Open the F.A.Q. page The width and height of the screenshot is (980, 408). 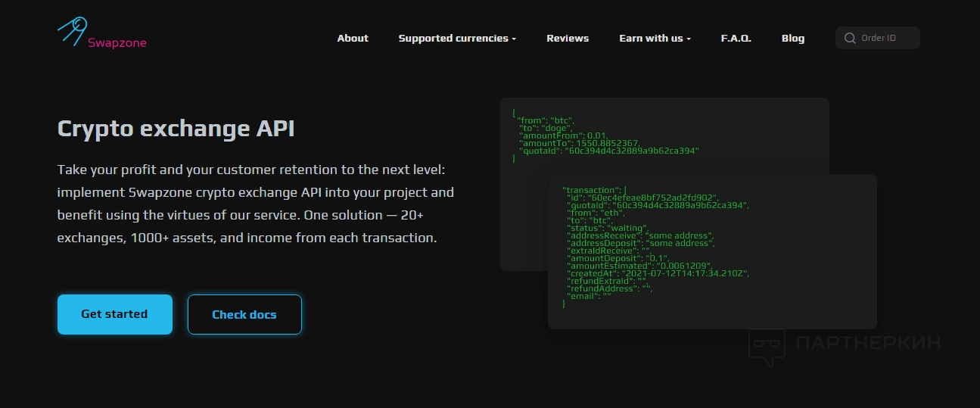736,38
